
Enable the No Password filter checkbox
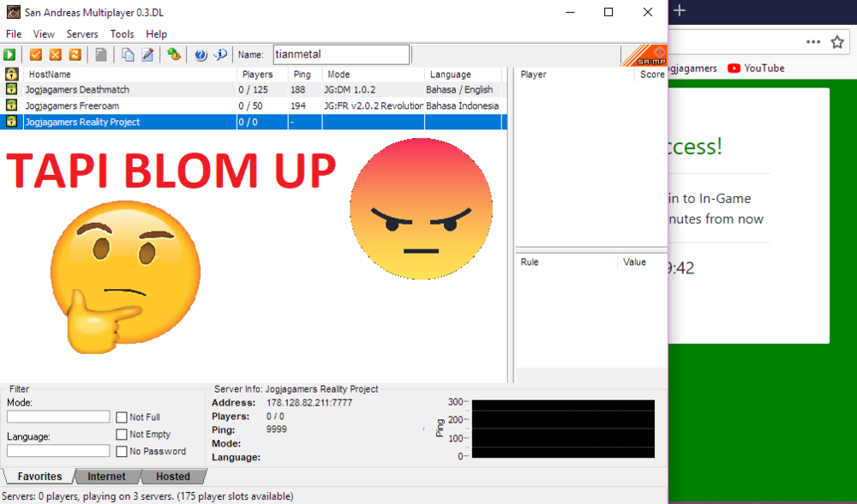point(122,452)
